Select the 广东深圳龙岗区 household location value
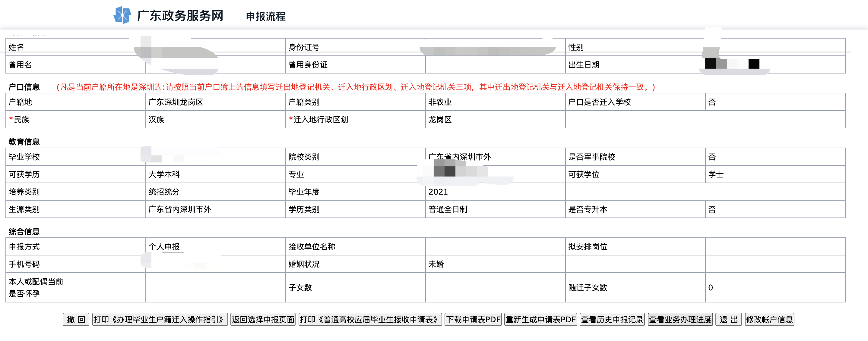This screenshot has width=868, height=341. [176, 102]
